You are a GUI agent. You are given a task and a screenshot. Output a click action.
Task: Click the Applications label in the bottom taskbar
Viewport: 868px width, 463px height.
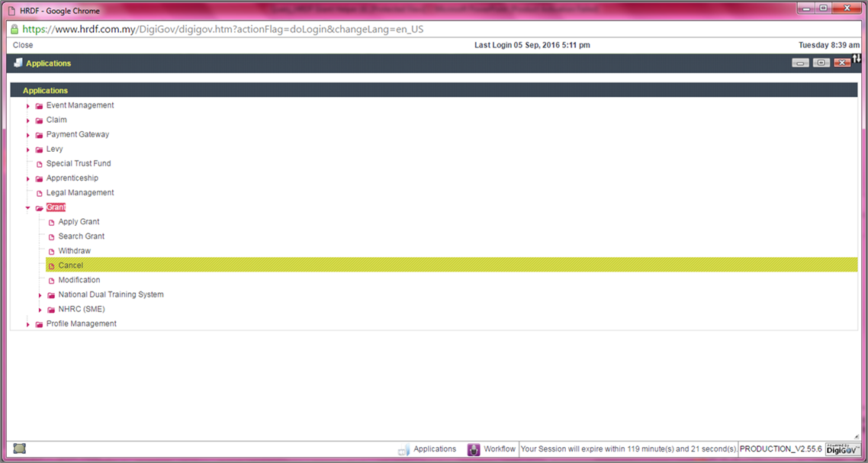coord(435,449)
